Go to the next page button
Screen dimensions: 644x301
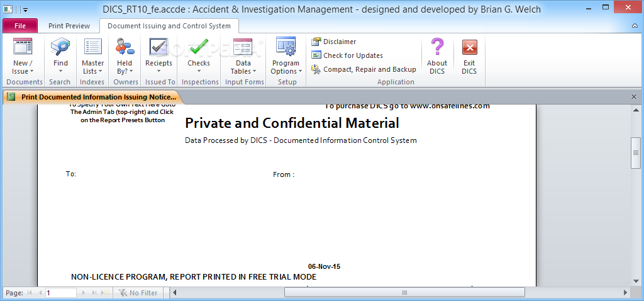point(84,293)
